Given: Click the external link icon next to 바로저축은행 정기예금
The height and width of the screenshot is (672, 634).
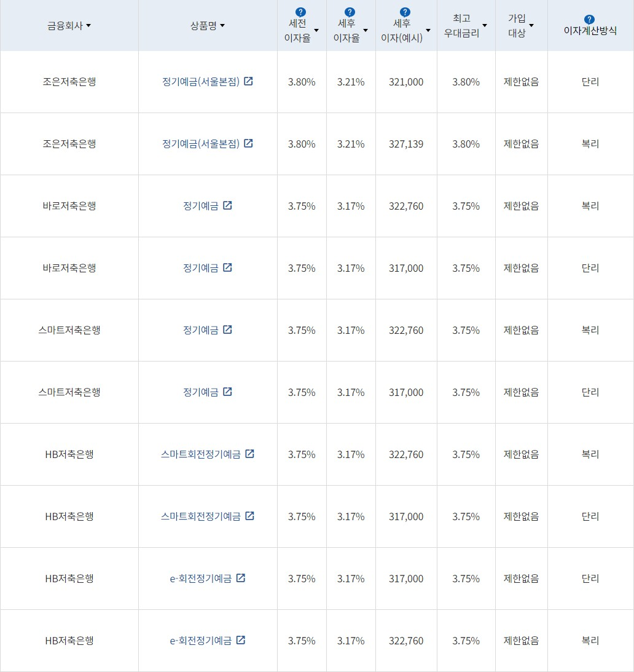Looking at the screenshot, I should tap(228, 205).
